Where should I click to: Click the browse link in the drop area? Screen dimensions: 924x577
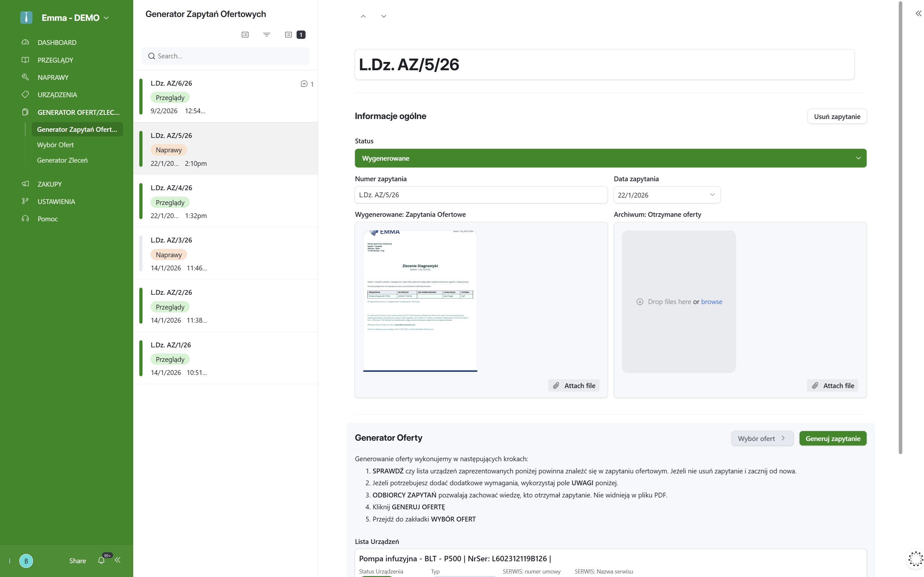[x=711, y=301]
